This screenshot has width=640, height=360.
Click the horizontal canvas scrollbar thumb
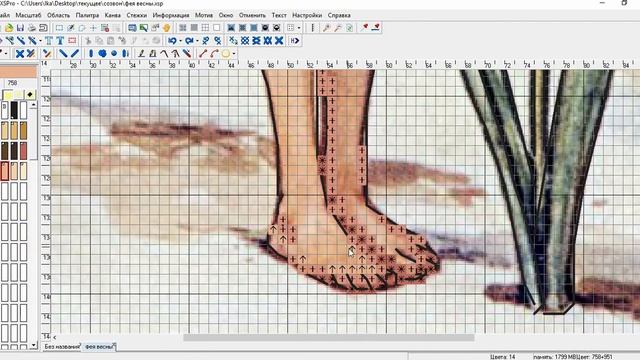tap(329, 338)
